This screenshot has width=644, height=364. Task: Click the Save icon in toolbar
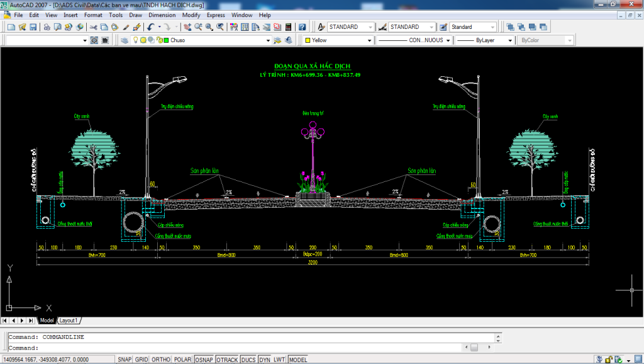(33, 27)
